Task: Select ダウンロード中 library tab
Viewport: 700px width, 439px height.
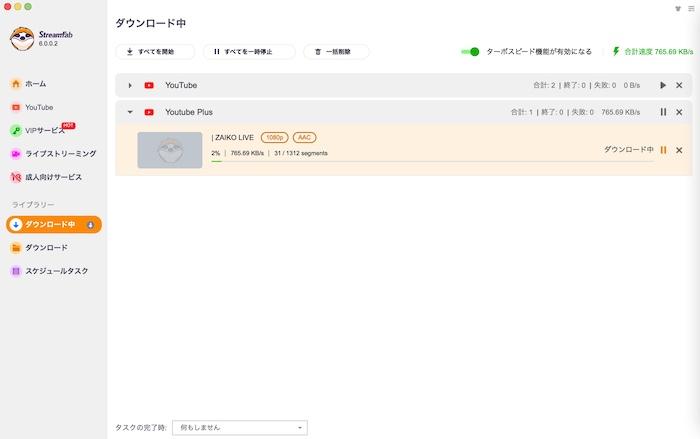Action: [x=54, y=224]
